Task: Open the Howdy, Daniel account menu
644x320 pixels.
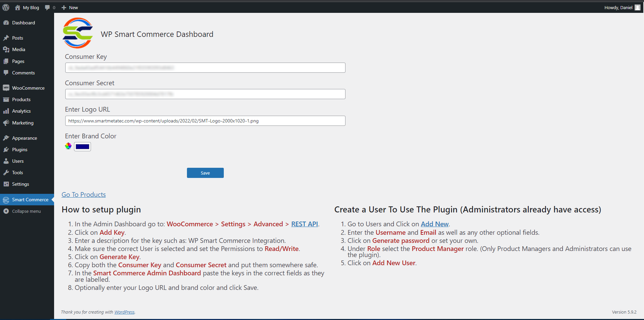Action: [x=622, y=7]
